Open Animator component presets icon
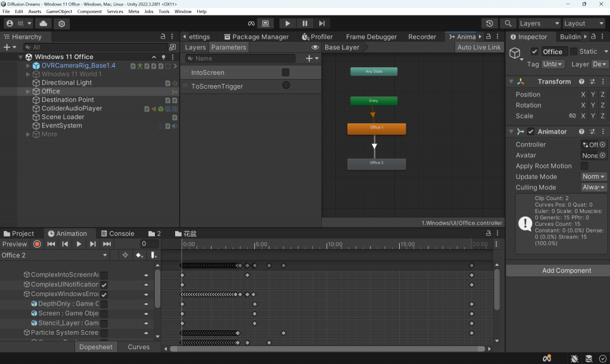This screenshot has width=610, height=364. [592, 132]
